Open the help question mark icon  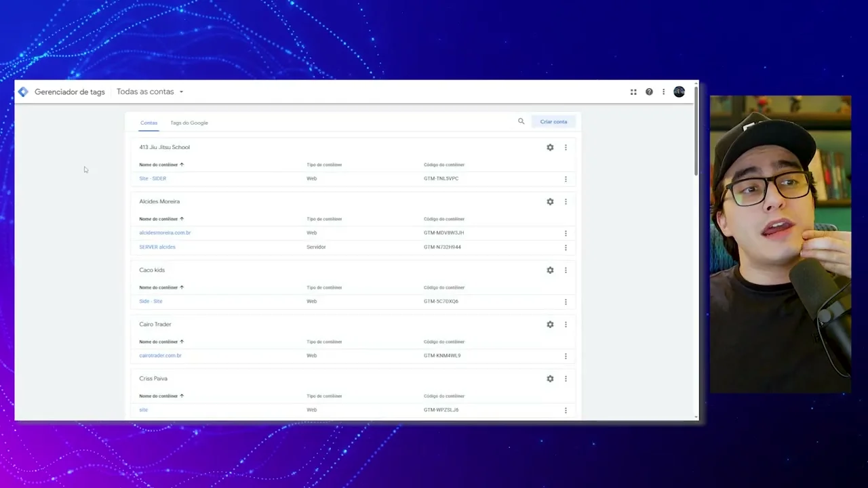[x=649, y=92]
